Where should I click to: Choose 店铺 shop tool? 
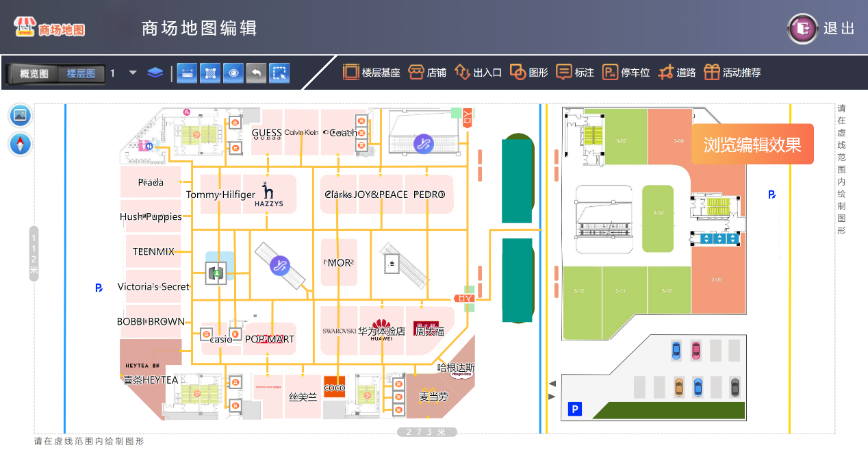(x=427, y=73)
